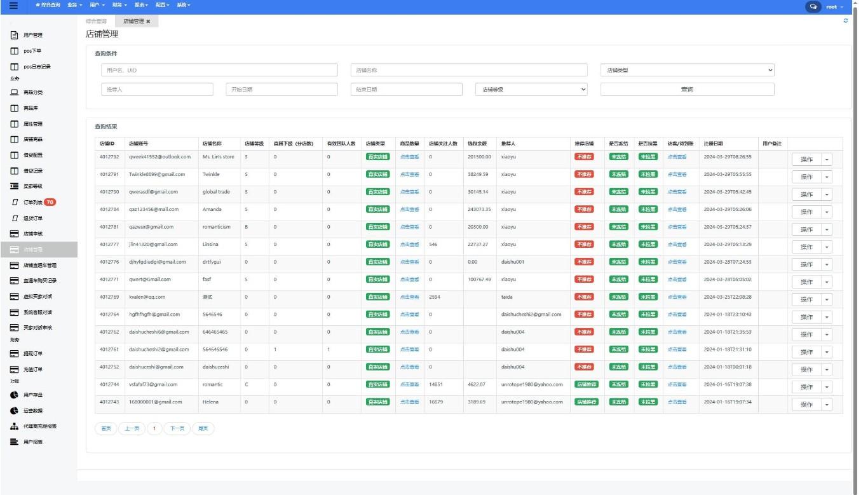Click the pie chart icon for 用户存量
Viewport: 868px width, 495px height.
(14, 395)
